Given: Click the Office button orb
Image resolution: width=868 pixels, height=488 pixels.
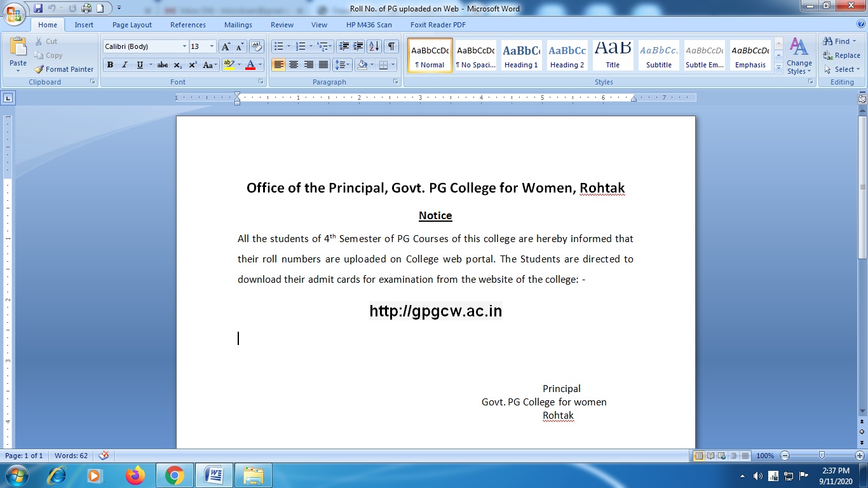Looking at the screenshot, I should click(x=14, y=13).
